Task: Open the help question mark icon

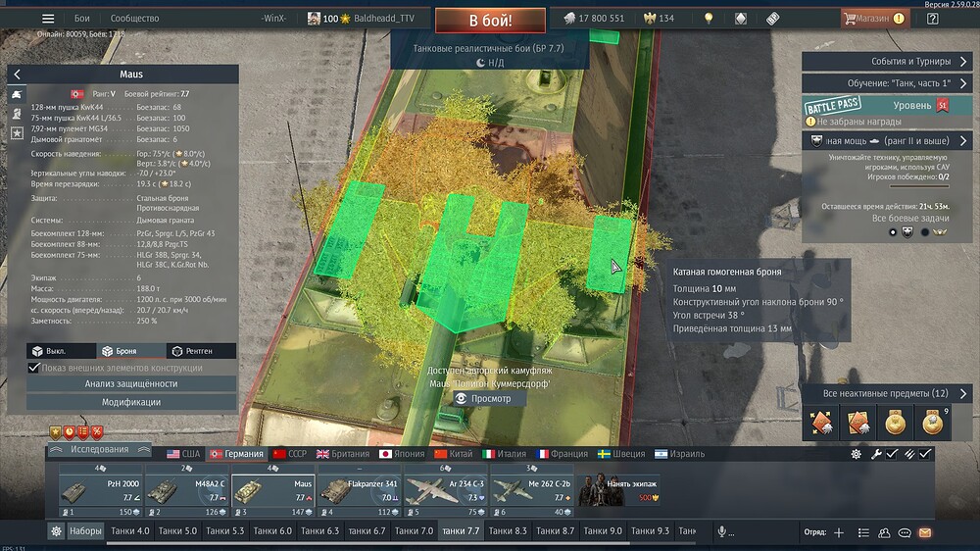Action: (933, 18)
